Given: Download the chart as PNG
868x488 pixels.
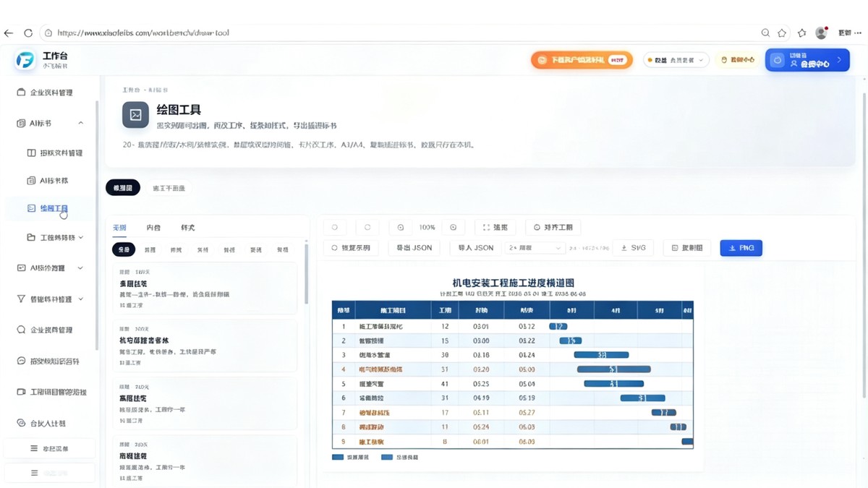Looking at the screenshot, I should tap(741, 248).
